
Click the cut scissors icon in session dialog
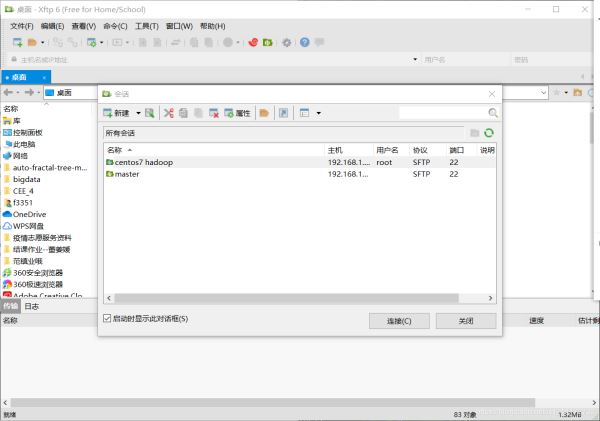pyautogui.click(x=168, y=113)
